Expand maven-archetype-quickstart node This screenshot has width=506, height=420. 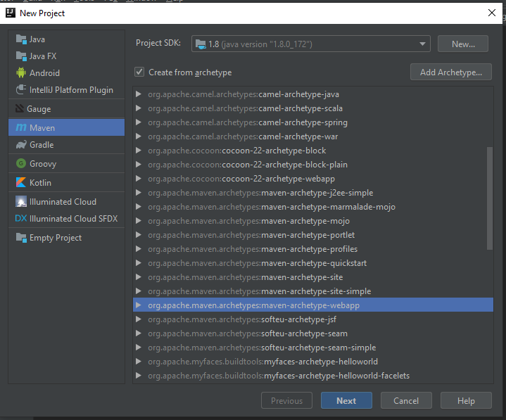(x=139, y=263)
